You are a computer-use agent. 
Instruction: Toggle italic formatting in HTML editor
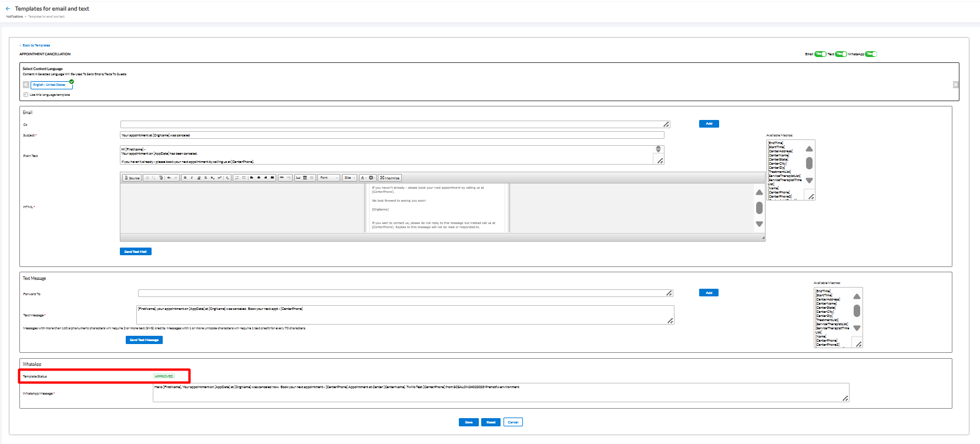click(x=192, y=178)
